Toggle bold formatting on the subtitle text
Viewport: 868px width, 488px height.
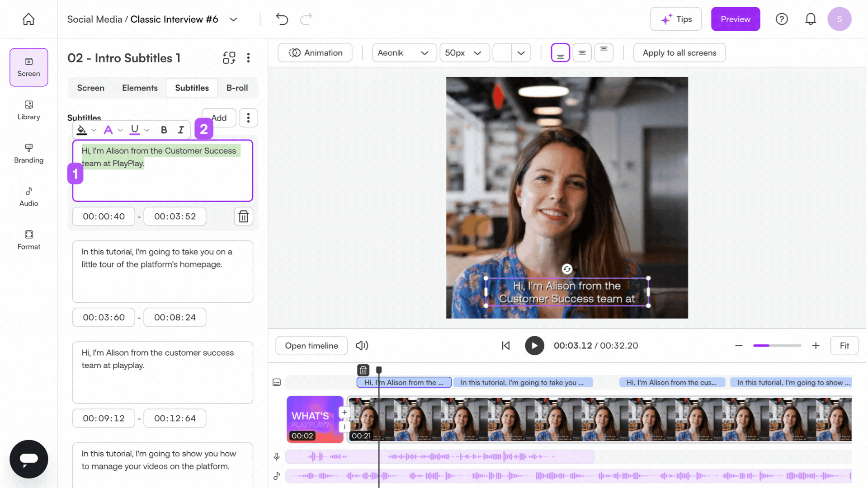(164, 130)
